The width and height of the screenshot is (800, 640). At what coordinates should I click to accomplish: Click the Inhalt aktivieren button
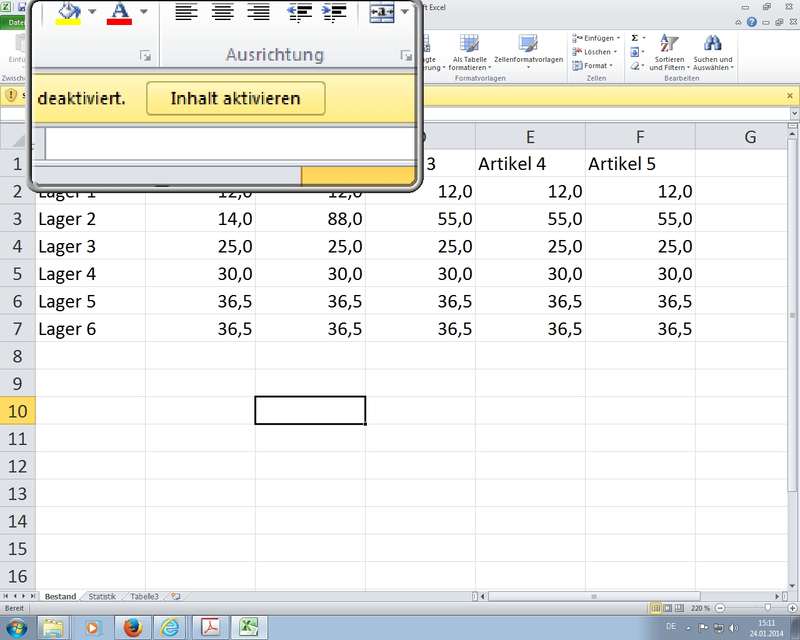[235, 99]
